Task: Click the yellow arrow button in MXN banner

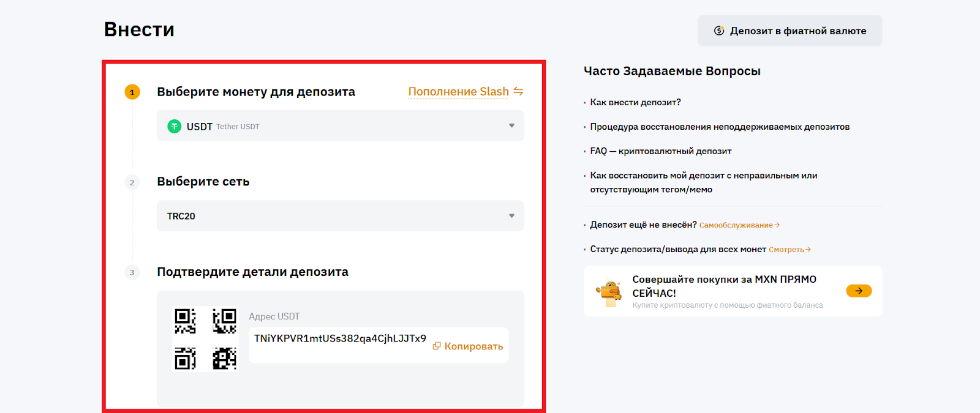Action: coord(859,291)
